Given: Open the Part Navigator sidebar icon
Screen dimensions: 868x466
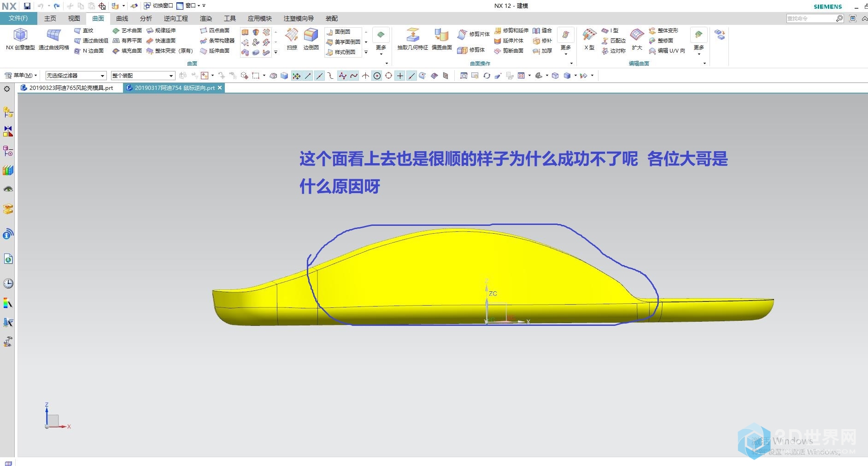Looking at the screenshot, I should coord(8,151).
